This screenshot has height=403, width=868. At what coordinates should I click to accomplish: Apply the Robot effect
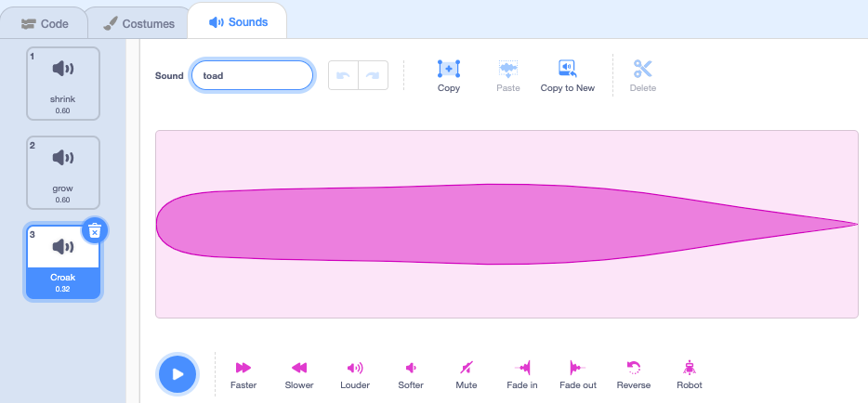click(x=690, y=375)
